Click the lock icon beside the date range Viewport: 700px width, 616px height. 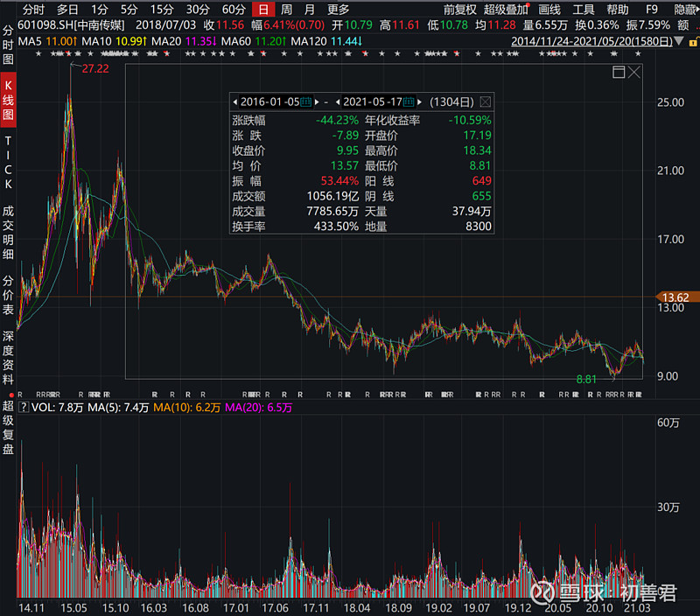(x=693, y=42)
